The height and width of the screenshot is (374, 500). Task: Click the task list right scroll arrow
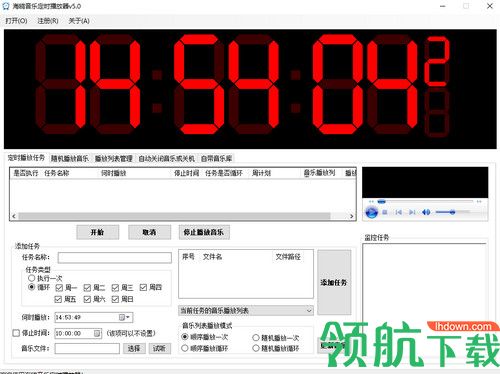[352, 216]
